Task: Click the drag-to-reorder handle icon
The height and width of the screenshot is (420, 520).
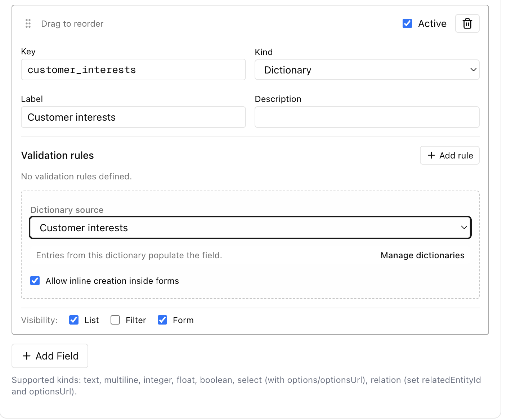Action: click(28, 23)
